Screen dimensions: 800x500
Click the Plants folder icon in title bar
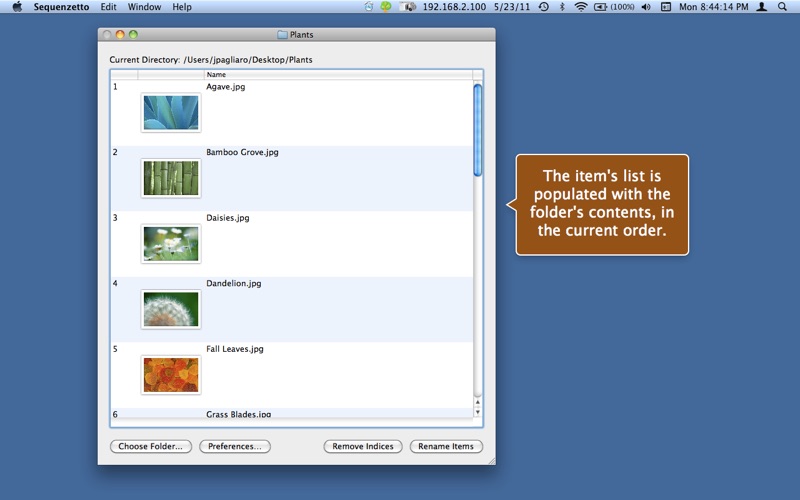click(x=283, y=35)
